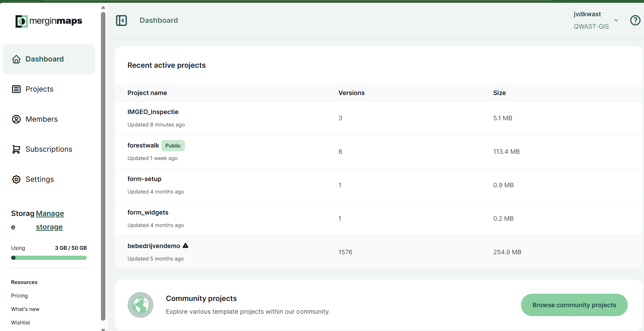The height and width of the screenshot is (331, 644).
Task: Click the Subscriptions cart icon
Action: [16, 149]
